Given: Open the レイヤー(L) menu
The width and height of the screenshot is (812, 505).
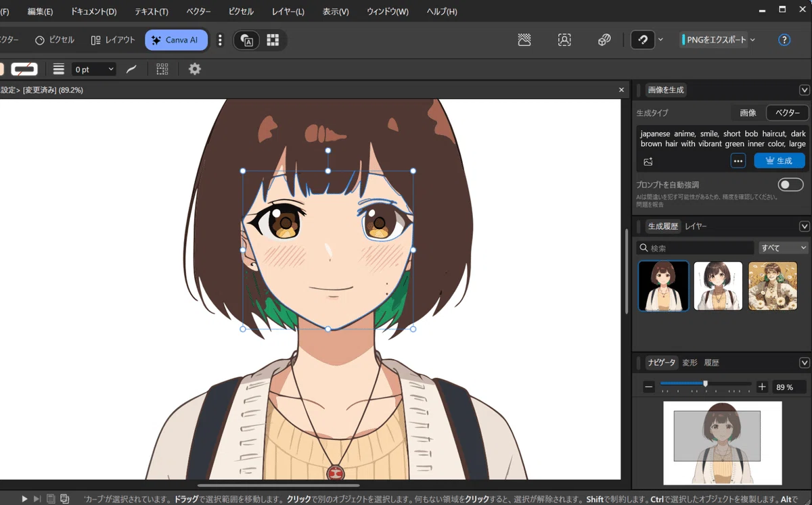Looking at the screenshot, I should click(x=288, y=11).
